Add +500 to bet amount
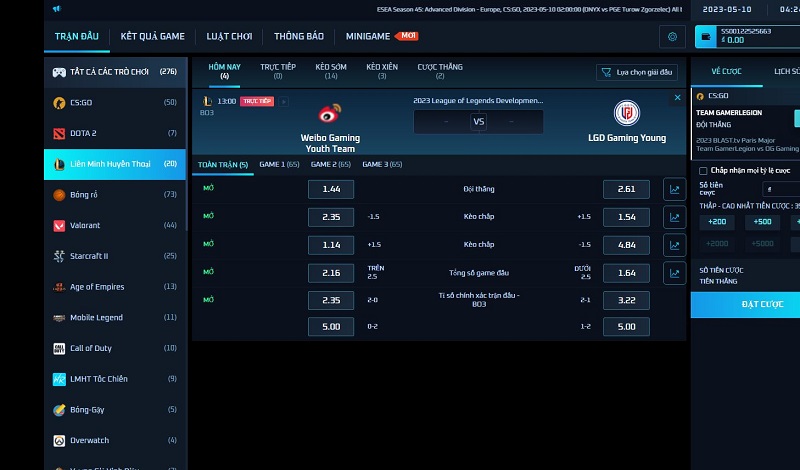 (762, 222)
